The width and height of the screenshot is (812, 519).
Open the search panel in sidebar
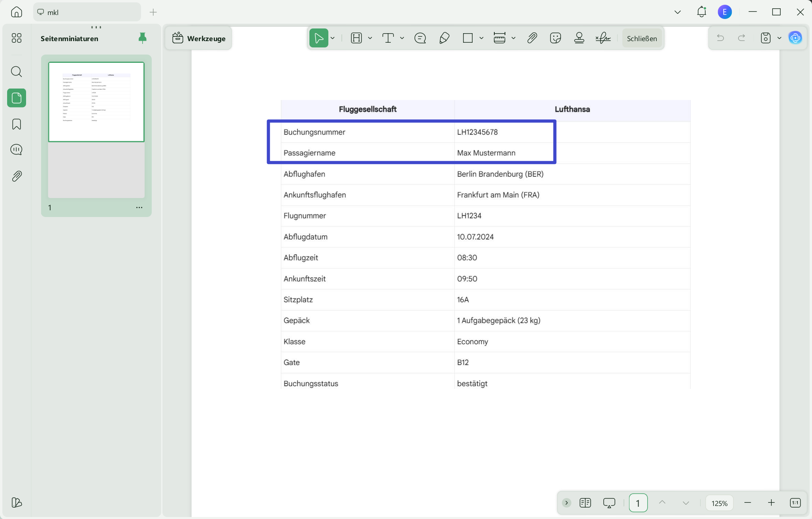click(x=17, y=72)
